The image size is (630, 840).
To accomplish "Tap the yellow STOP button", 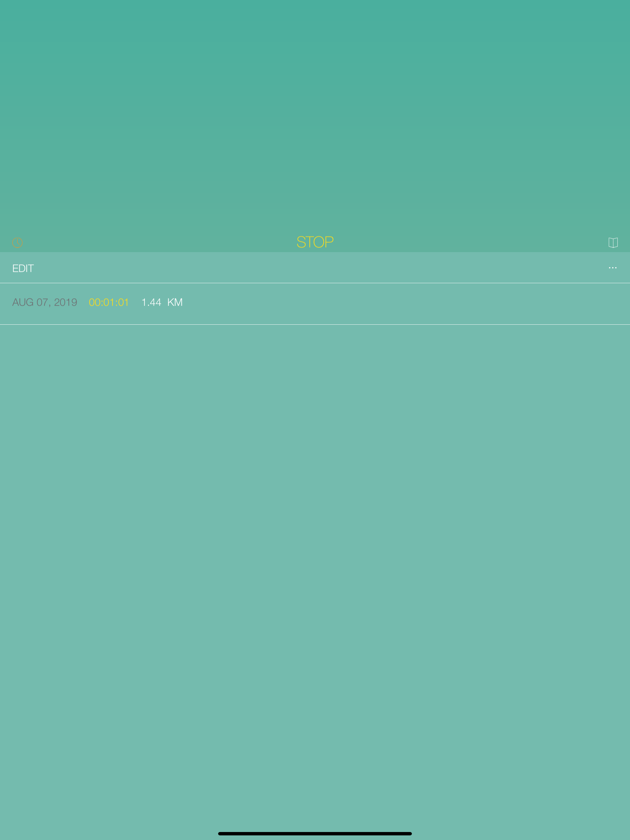I will point(315,242).
